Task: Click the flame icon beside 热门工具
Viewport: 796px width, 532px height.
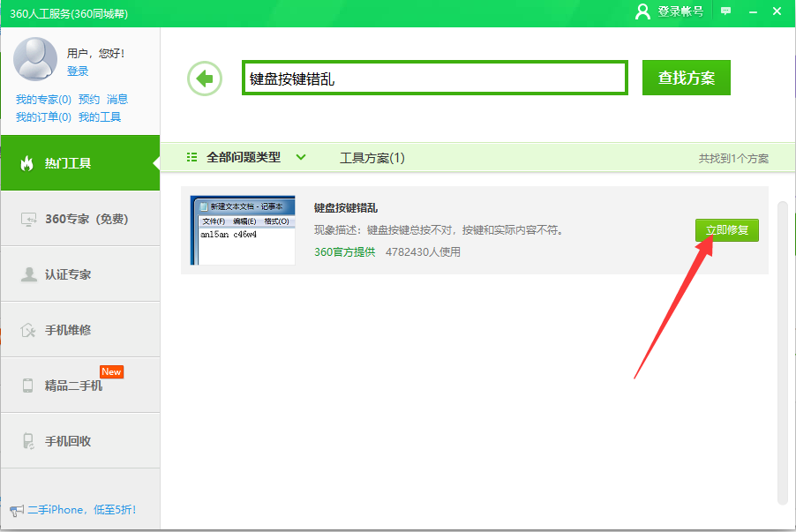Action: click(x=27, y=163)
